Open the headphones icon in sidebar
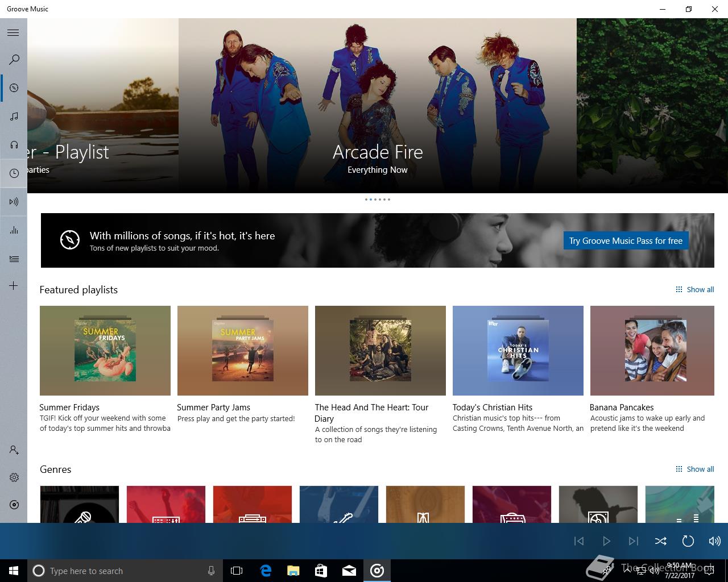Screen dimensions: 728x582 (14, 145)
